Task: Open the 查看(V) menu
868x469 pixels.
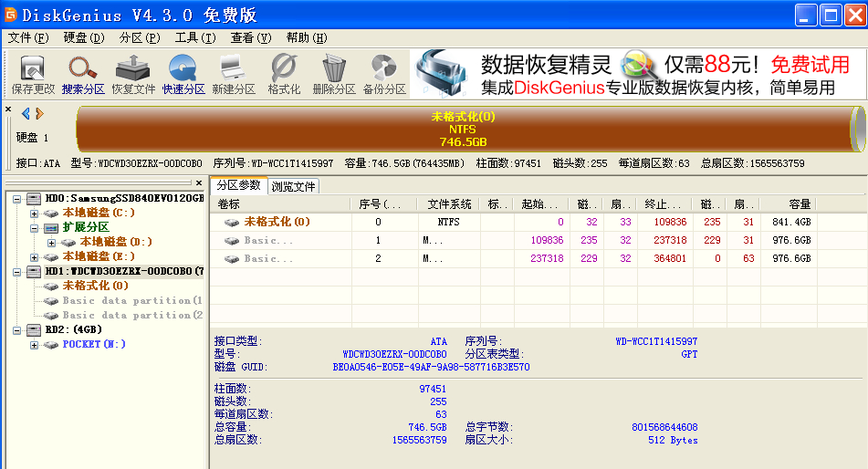Action: coord(251,37)
